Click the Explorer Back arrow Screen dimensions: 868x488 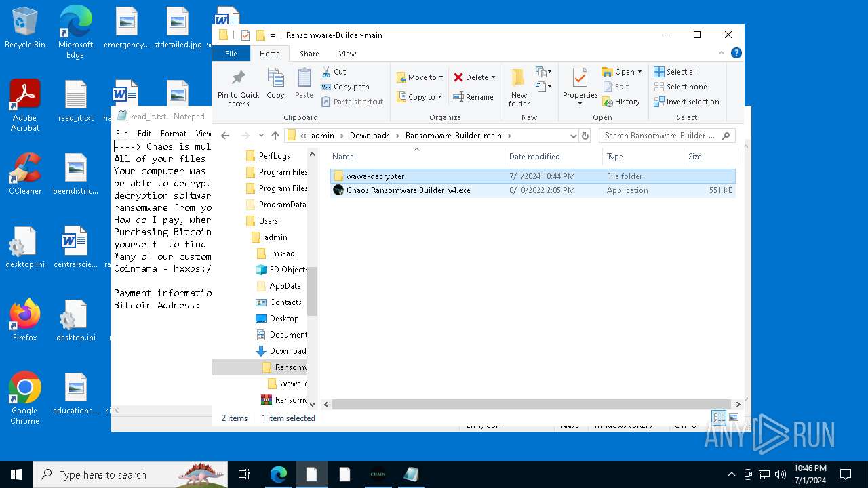[x=225, y=136]
